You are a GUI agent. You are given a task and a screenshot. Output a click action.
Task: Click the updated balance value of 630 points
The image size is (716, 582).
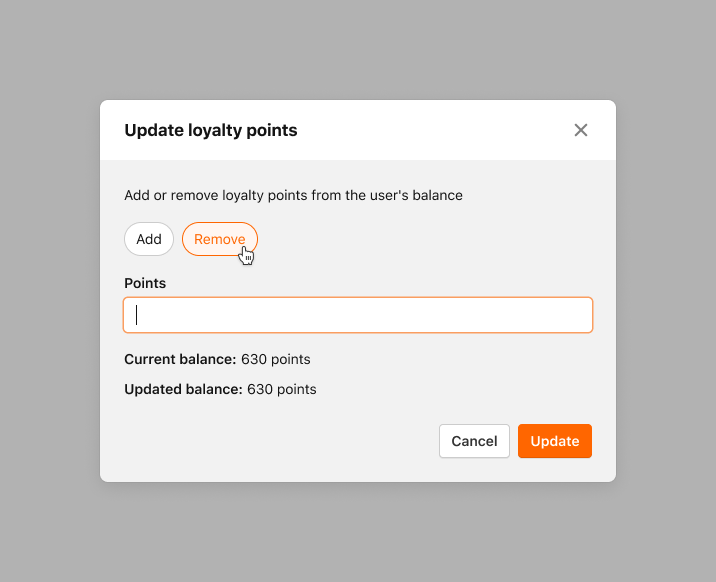click(x=282, y=389)
